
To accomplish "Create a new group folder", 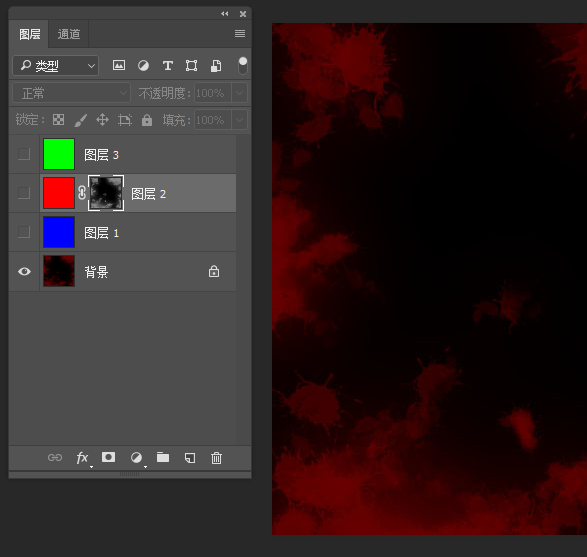I will [163, 457].
